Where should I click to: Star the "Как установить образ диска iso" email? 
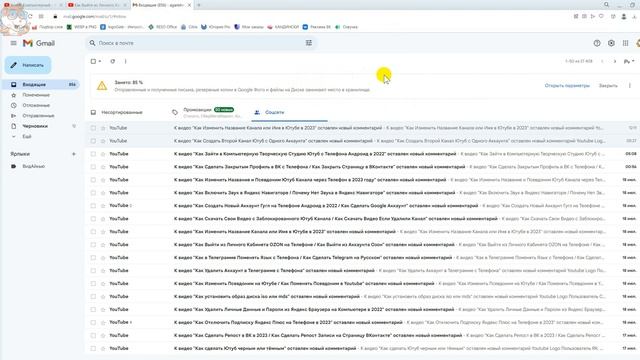tap(103, 296)
